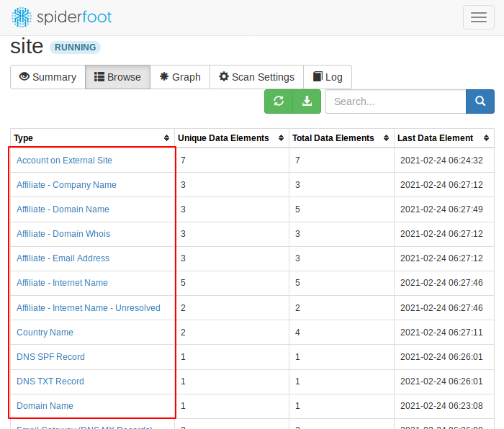Screen dimensions: 504x429
Task: Click the Search input field
Action: (395, 101)
